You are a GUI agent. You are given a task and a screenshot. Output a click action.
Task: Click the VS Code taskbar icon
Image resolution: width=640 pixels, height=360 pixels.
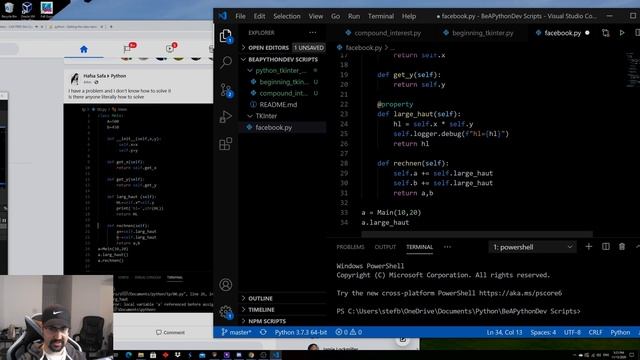(276, 355)
